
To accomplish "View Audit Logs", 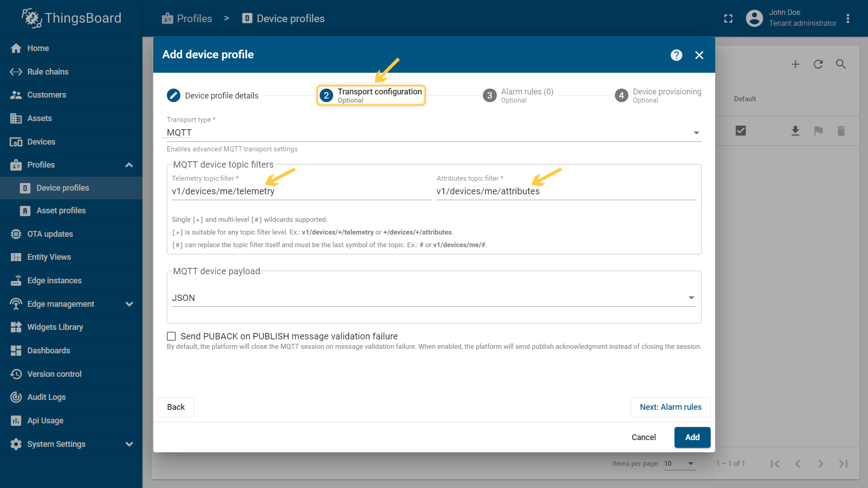I will tap(71, 397).
